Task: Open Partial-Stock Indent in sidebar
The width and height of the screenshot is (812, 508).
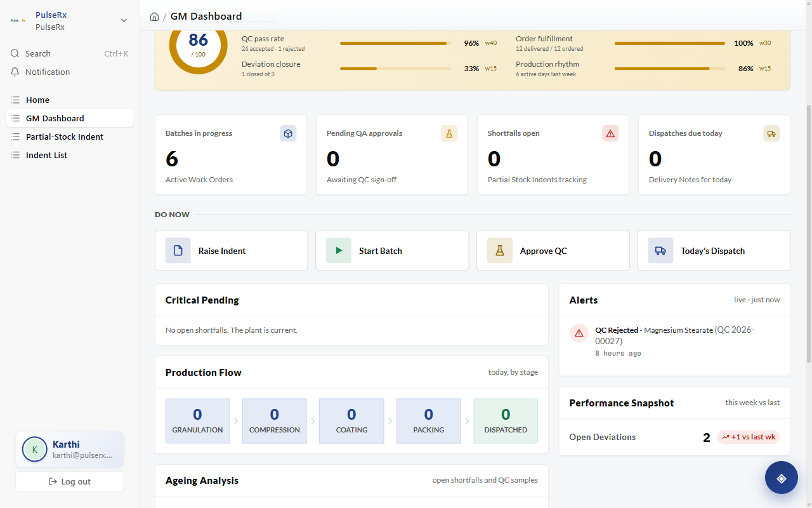Action: [70, 137]
